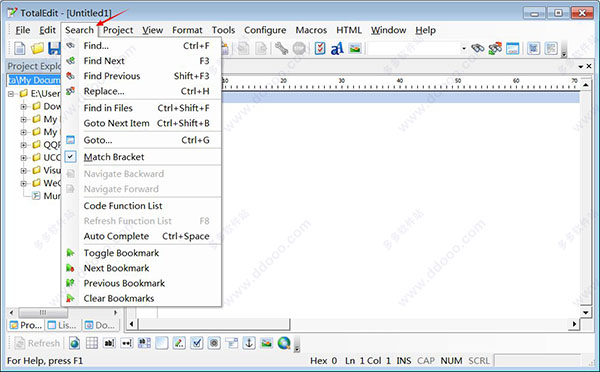Click the text area icon in HTML toolbar
The image size is (600, 372).
[x=144, y=343]
